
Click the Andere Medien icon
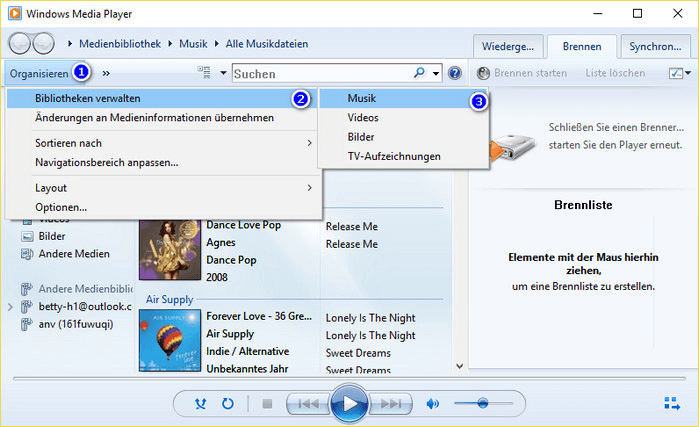click(x=27, y=254)
